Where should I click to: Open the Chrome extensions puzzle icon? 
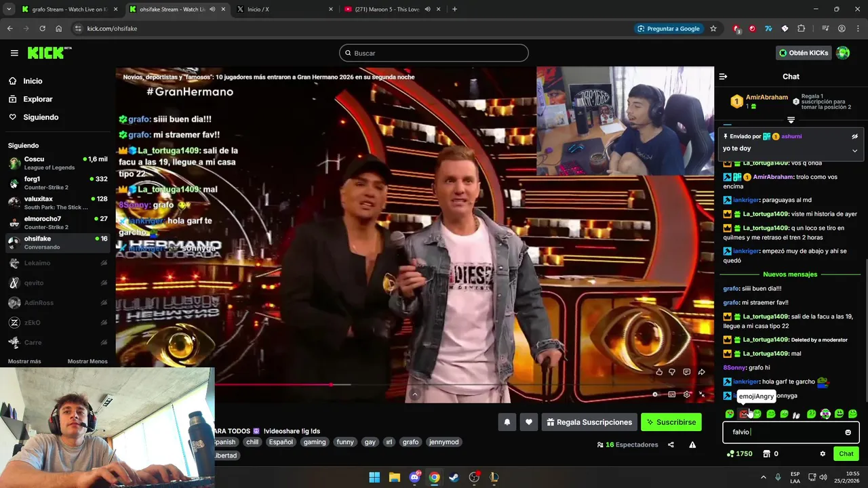802,28
